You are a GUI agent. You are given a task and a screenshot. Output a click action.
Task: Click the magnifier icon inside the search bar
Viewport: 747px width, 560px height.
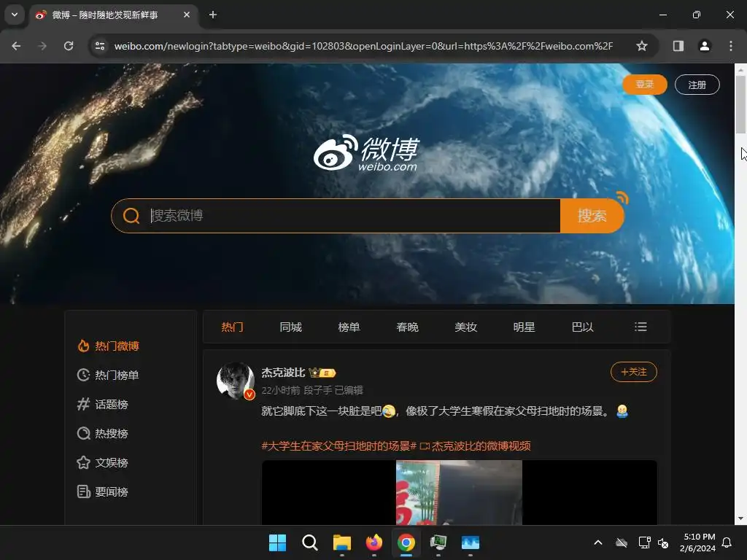(131, 216)
